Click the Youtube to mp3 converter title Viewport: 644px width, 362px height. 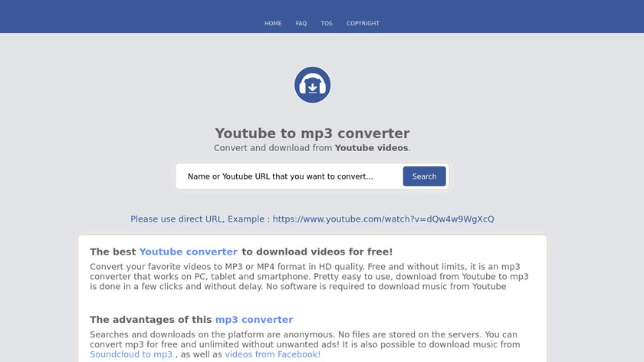[312, 133]
